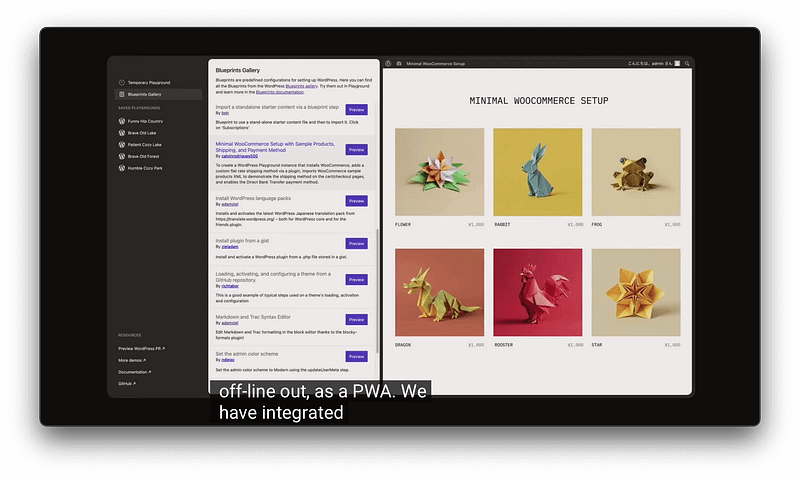Open the Brave Old Lake saved playground

(142, 133)
